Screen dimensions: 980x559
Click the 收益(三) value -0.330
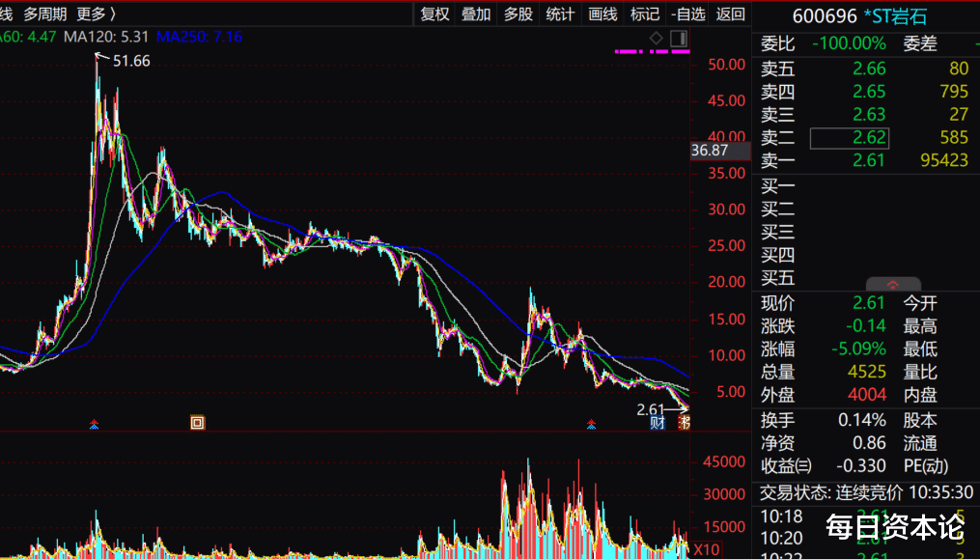pyautogui.click(x=860, y=465)
